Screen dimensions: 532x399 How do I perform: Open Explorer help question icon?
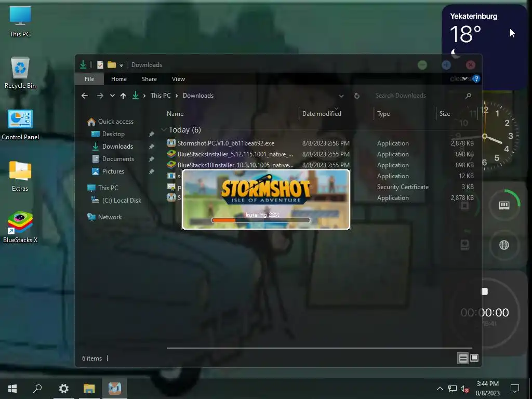(476, 79)
